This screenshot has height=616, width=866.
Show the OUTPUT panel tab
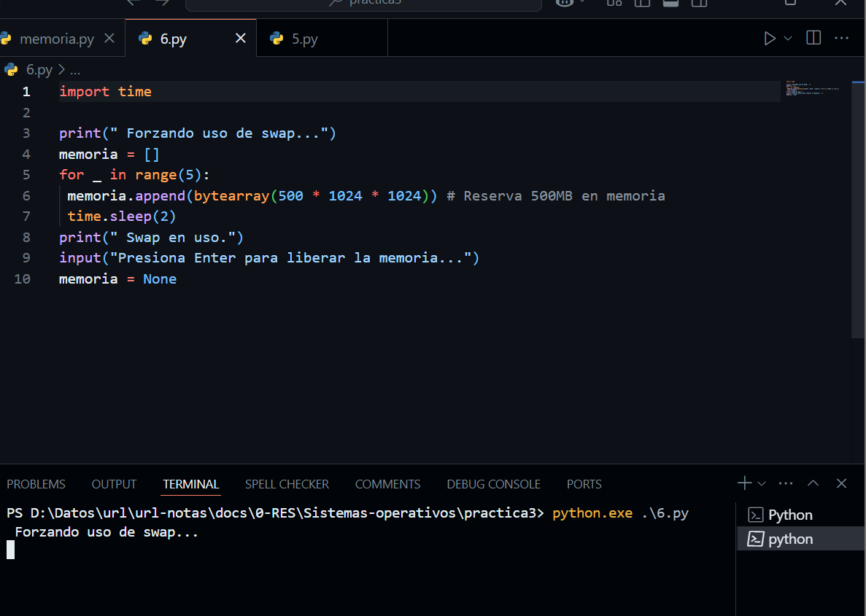point(114,484)
